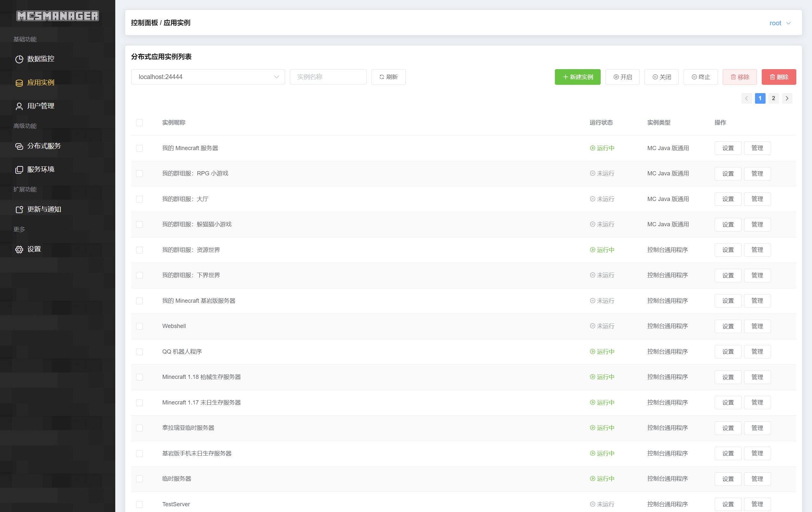Image resolution: width=812 pixels, height=512 pixels.
Task: Switch to page 2 of instances
Action: tap(773, 99)
